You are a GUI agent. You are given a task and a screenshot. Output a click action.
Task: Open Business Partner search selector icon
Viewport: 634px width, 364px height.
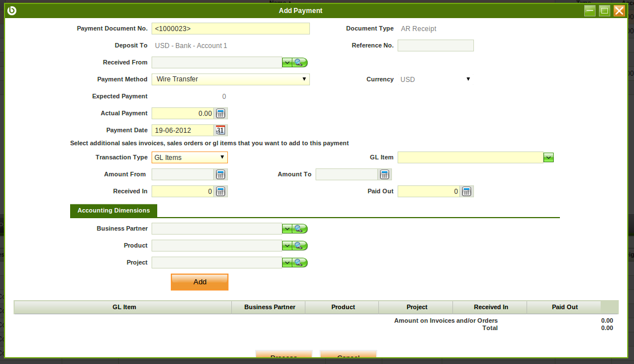click(x=300, y=229)
